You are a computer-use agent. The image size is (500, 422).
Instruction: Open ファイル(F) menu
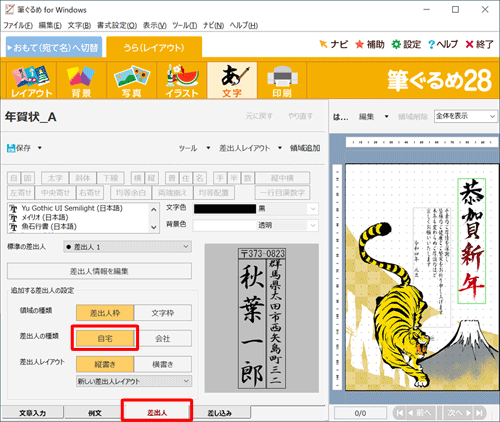(18, 25)
